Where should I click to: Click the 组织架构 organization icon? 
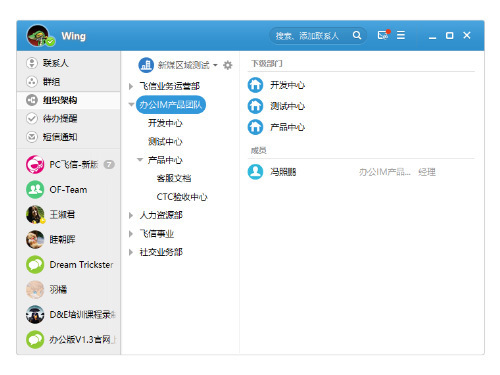tap(32, 100)
